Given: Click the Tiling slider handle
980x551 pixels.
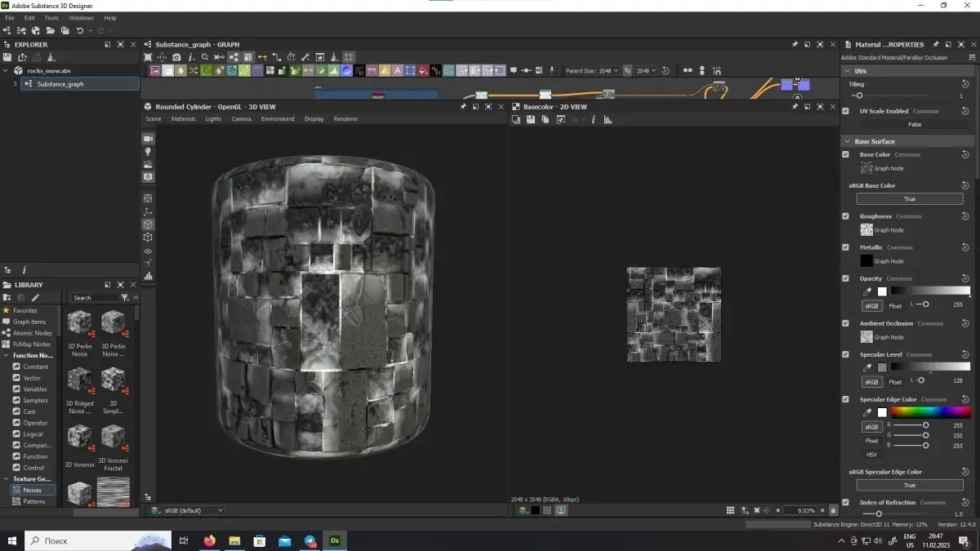Looking at the screenshot, I should click(x=859, y=96).
